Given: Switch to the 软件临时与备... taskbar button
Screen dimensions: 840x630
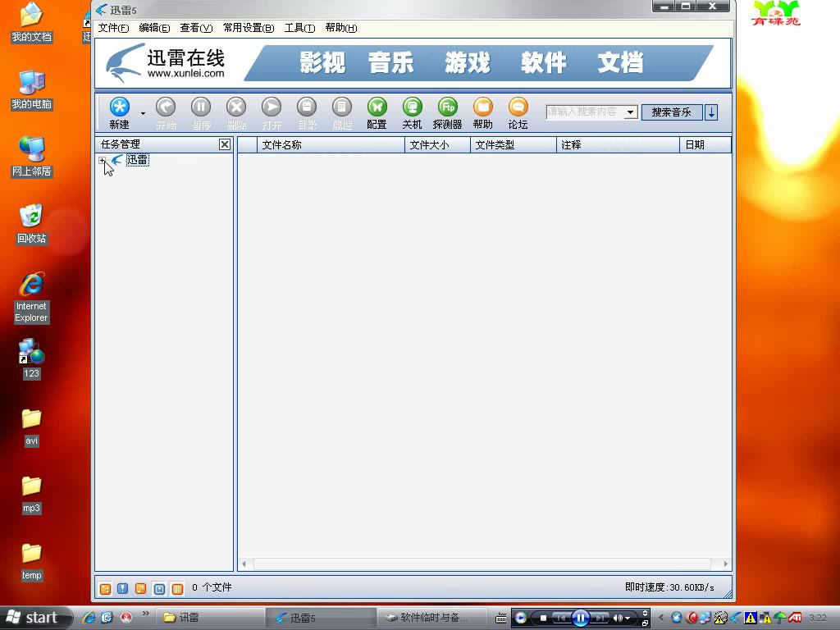Looking at the screenshot, I should (x=431, y=618).
